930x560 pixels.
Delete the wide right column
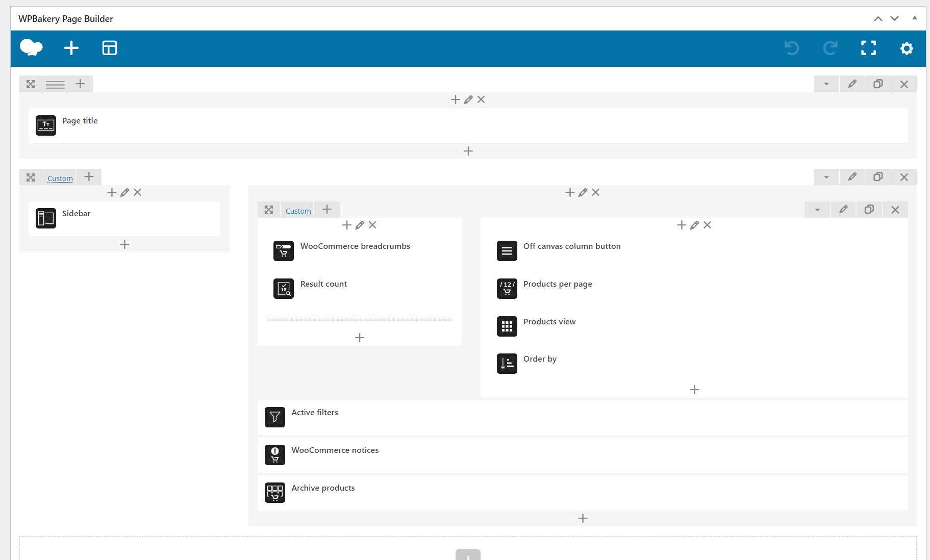[x=595, y=192]
